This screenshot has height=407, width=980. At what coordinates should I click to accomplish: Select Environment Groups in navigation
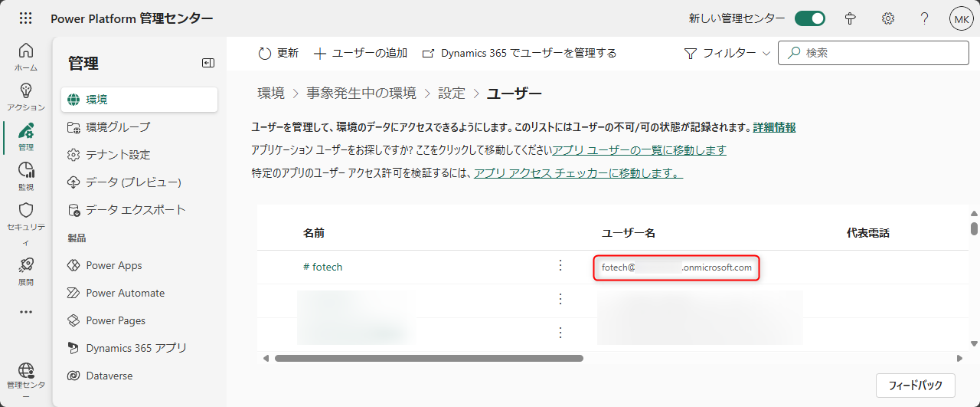[118, 126]
